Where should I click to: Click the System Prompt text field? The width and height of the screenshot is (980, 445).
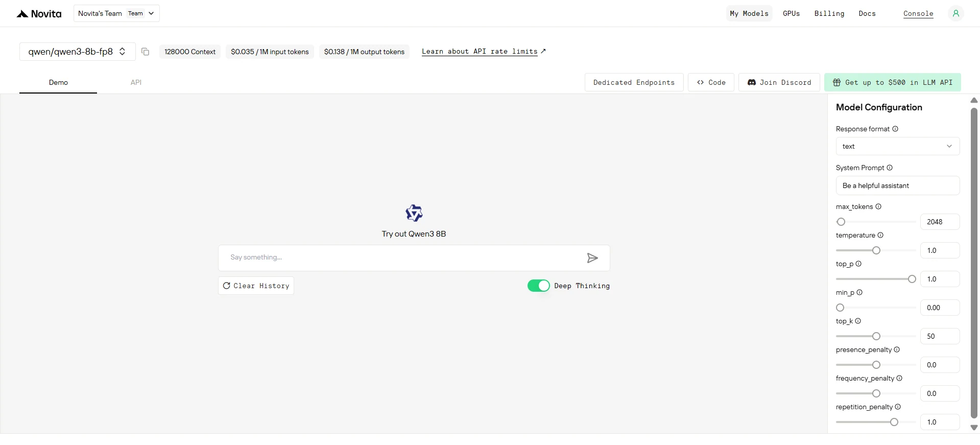pos(898,185)
